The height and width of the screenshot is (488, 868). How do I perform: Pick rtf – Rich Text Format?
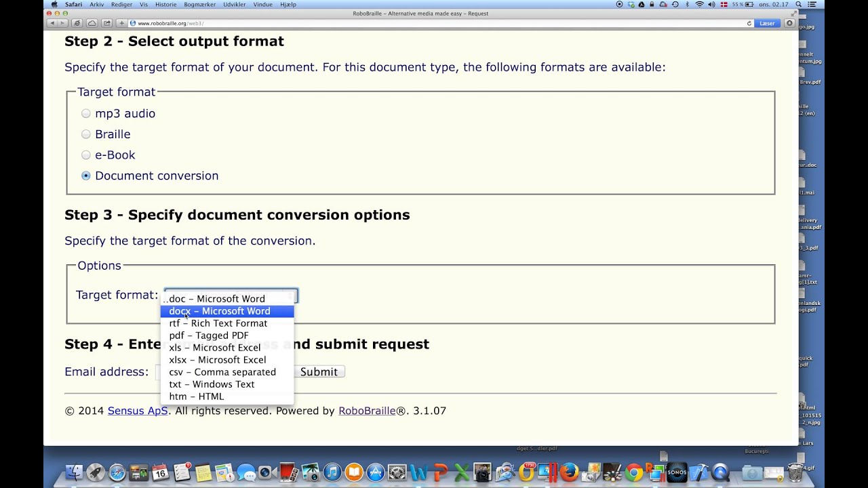227,323
